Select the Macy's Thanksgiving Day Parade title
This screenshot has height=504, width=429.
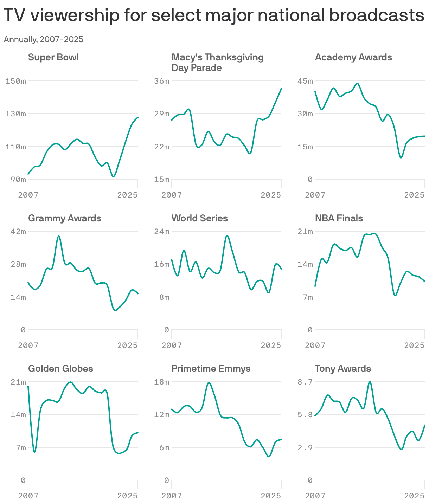[218, 63]
